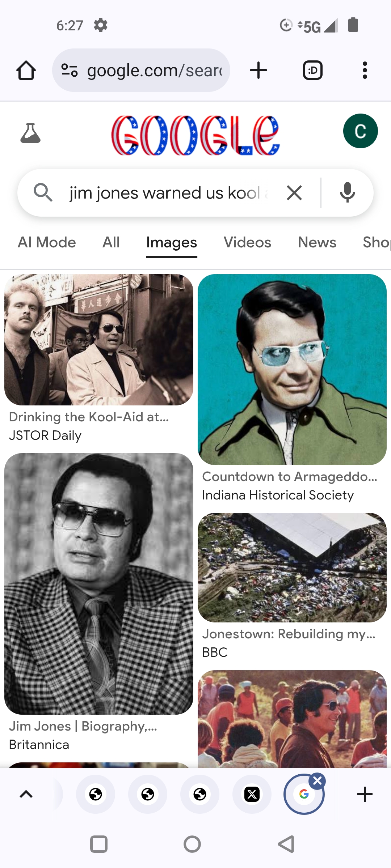Open the tab switcher button
This screenshot has width=391, height=868.
point(313,70)
